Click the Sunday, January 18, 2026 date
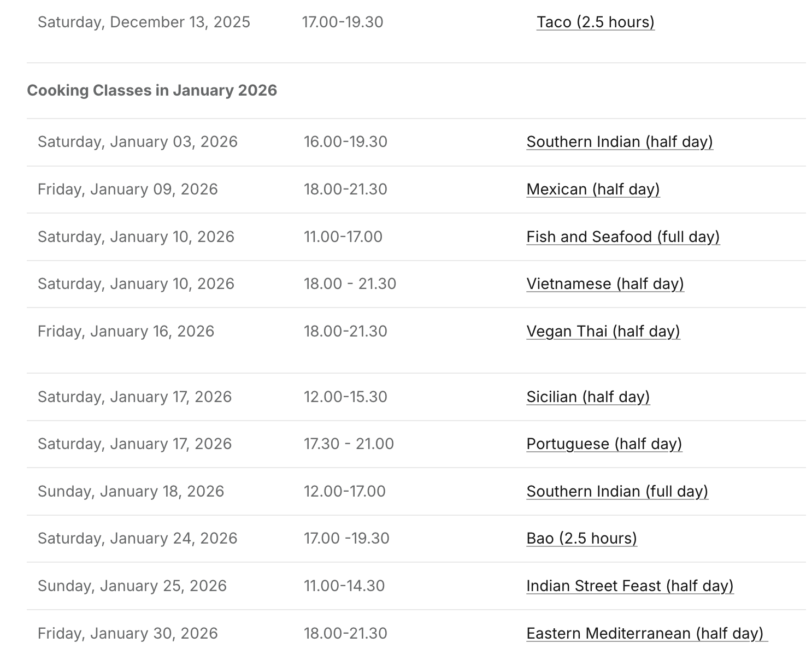This screenshot has height=649, width=812. click(x=131, y=491)
